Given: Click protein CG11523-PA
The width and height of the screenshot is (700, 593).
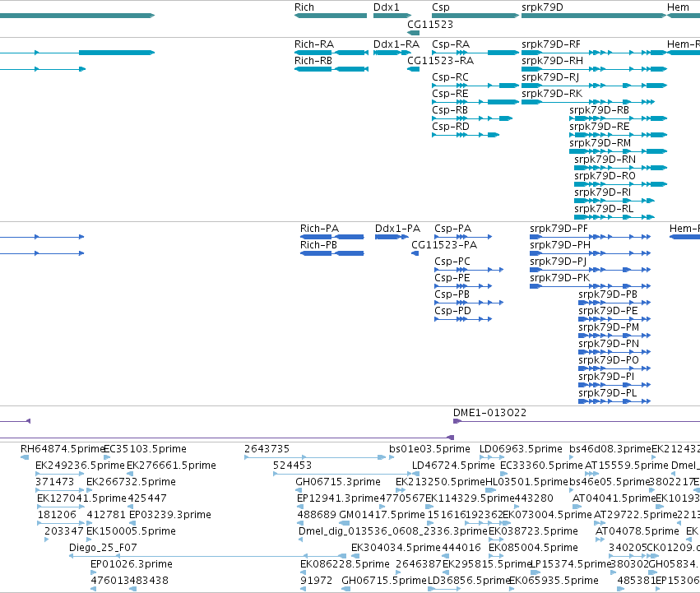Looking at the screenshot, I should point(444,245).
